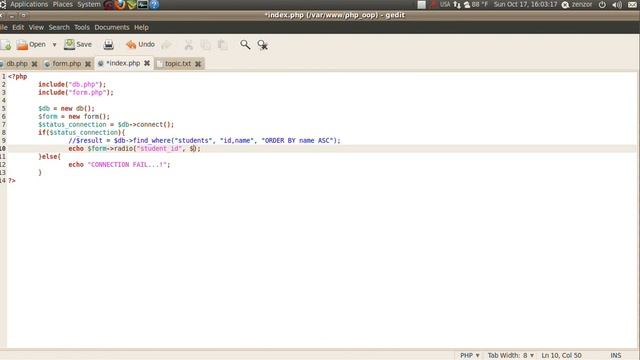Switch to the db.php tab
The width and height of the screenshot is (640, 360).
coord(16,64)
